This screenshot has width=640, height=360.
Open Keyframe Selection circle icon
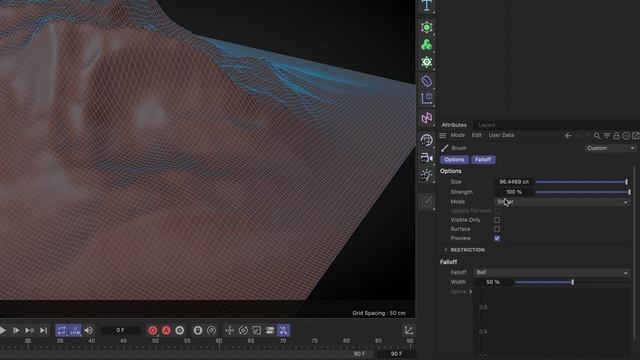pos(180,330)
